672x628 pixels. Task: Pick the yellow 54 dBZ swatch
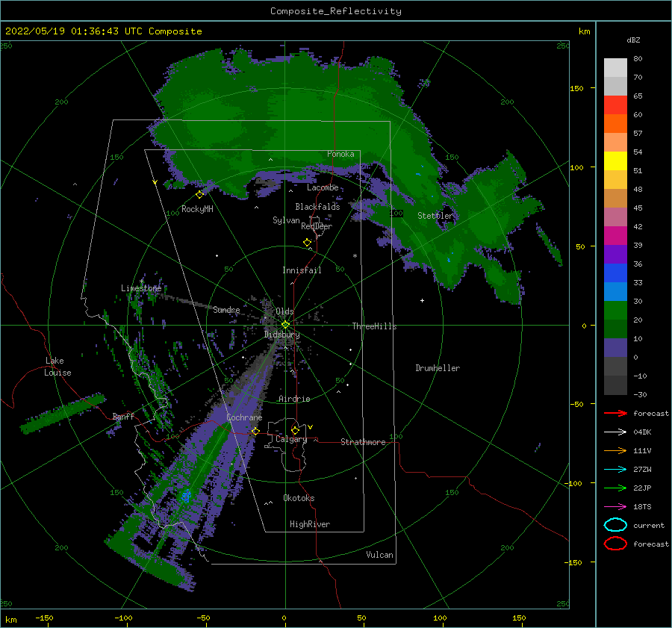[615, 161]
